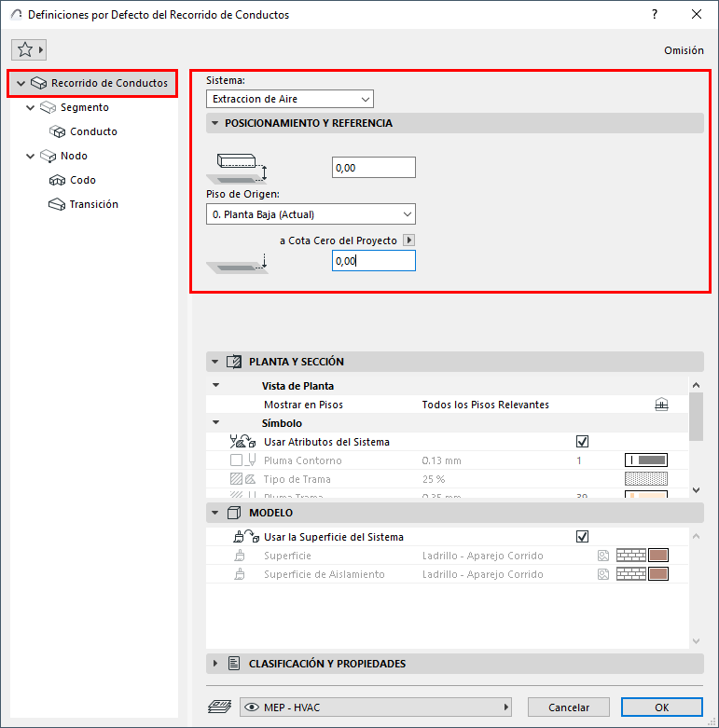Screen dimensions: 719x728
Task: Click the Tipo de Trama hatch icon
Action: (x=243, y=479)
